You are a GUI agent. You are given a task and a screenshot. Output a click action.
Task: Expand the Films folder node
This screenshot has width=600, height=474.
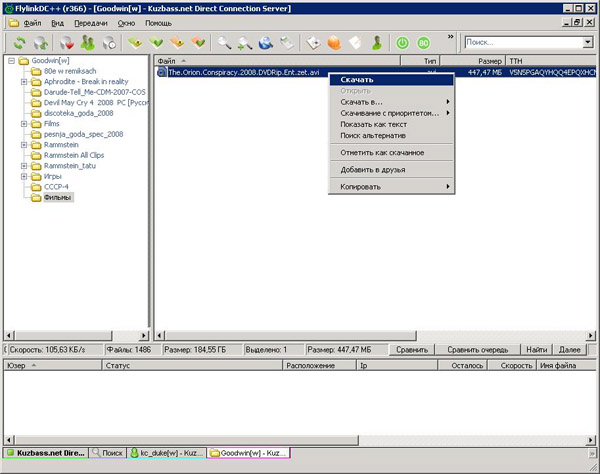(24, 124)
